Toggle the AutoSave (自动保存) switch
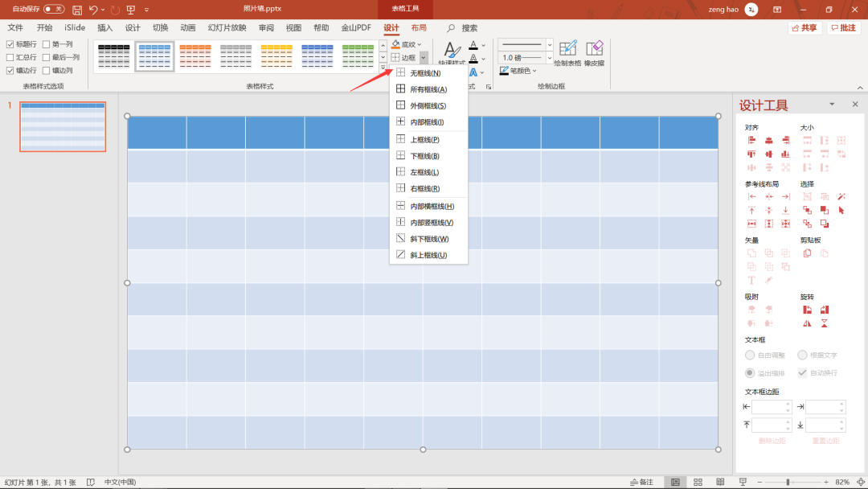The width and height of the screenshot is (868, 489). pos(54,9)
